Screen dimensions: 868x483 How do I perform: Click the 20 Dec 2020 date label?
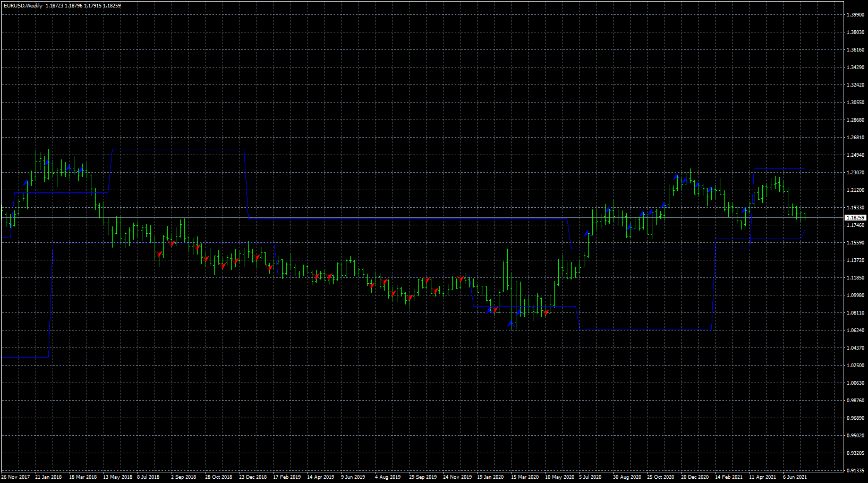pyautogui.click(x=695, y=477)
